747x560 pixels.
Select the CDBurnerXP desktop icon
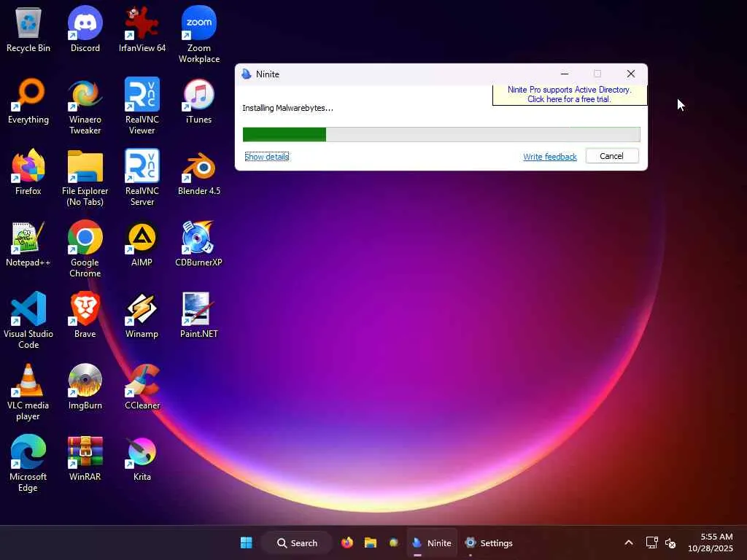(x=199, y=244)
